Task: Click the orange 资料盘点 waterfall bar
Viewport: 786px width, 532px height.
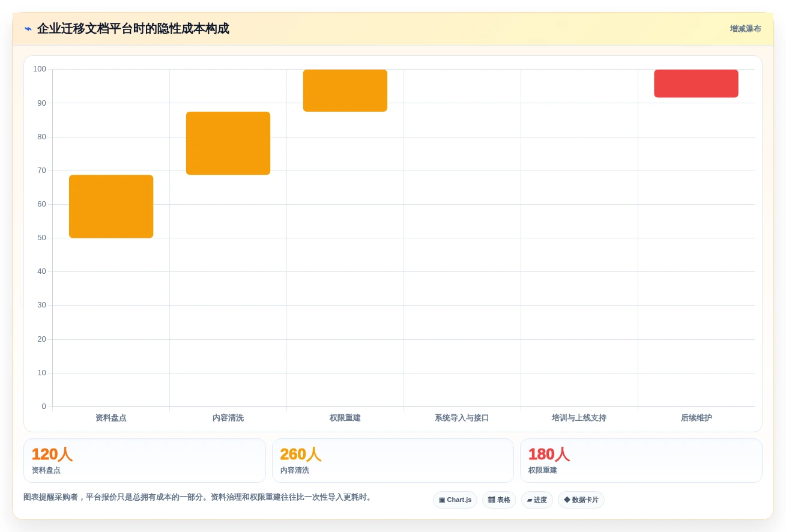Action: click(111, 207)
